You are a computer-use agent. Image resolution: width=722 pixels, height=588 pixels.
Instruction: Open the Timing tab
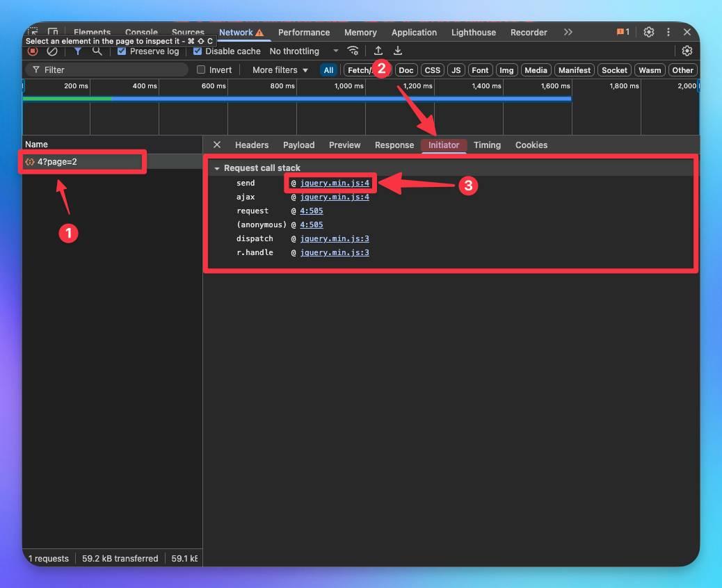click(x=487, y=145)
